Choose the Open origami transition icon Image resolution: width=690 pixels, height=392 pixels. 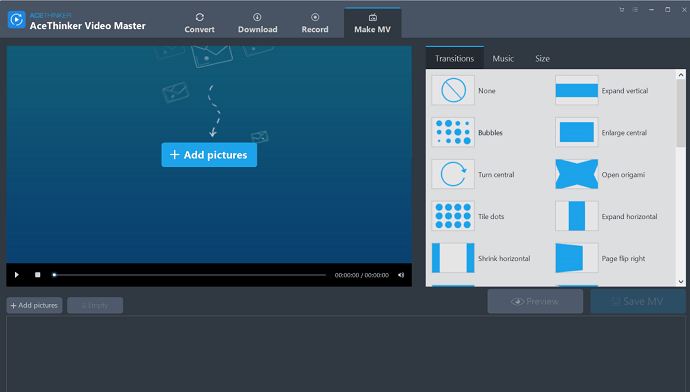(576, 174)
